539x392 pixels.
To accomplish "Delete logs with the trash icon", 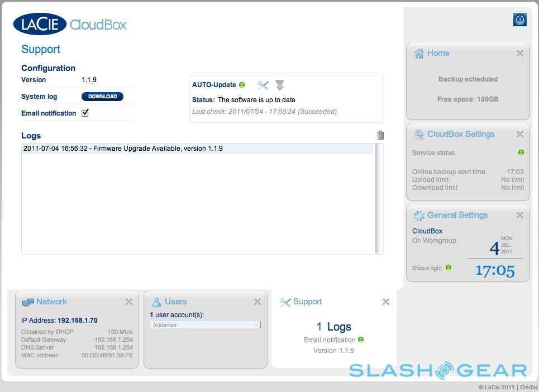I will coord(380,135).
